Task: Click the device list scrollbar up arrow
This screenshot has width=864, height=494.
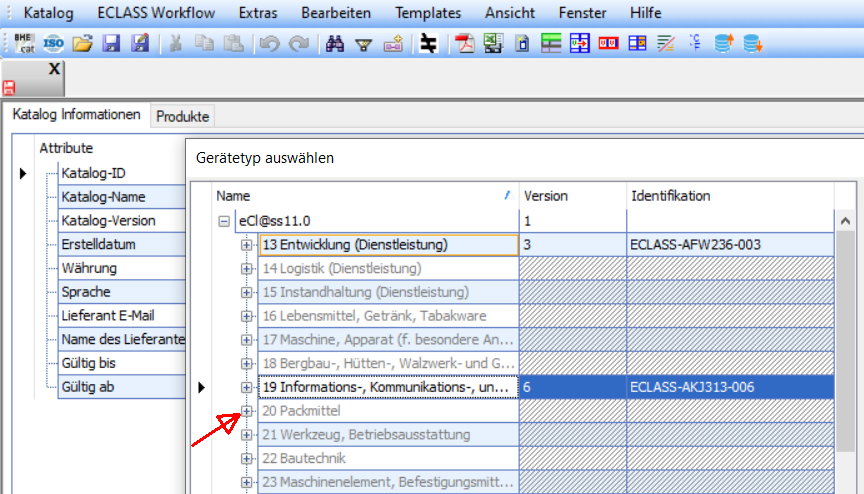Action: point(845,221)
